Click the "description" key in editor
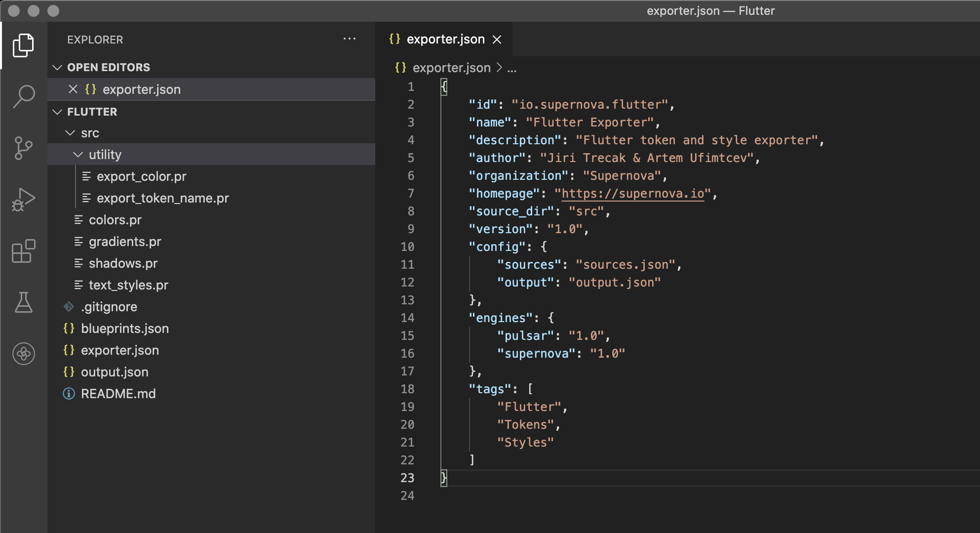Viewport: 980px width, 533px height. click(515, 140)
